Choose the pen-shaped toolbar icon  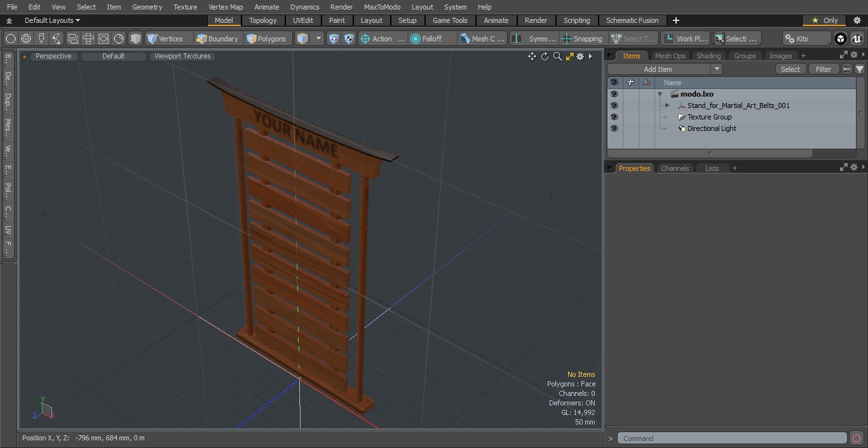pos(41,39)
